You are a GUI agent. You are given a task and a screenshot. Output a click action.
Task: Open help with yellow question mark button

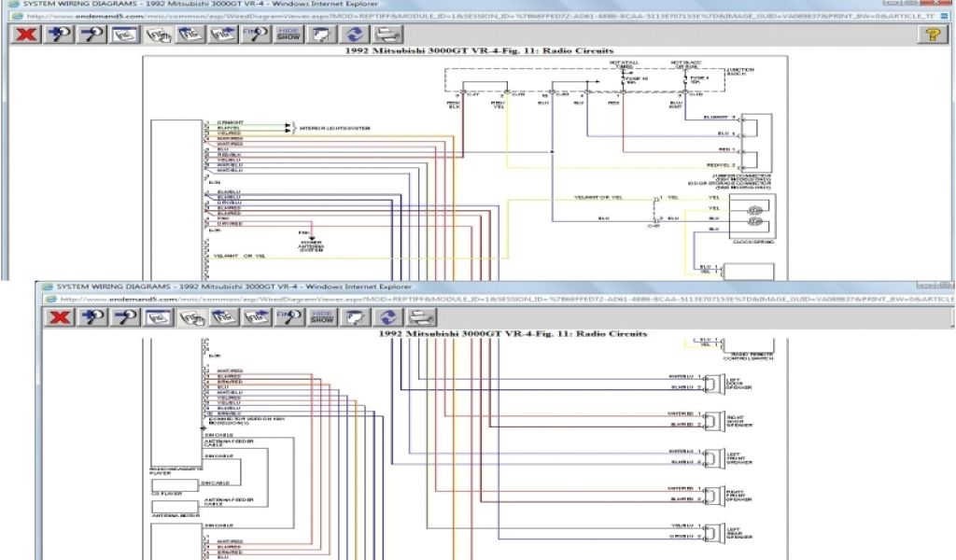coord(931,35)
